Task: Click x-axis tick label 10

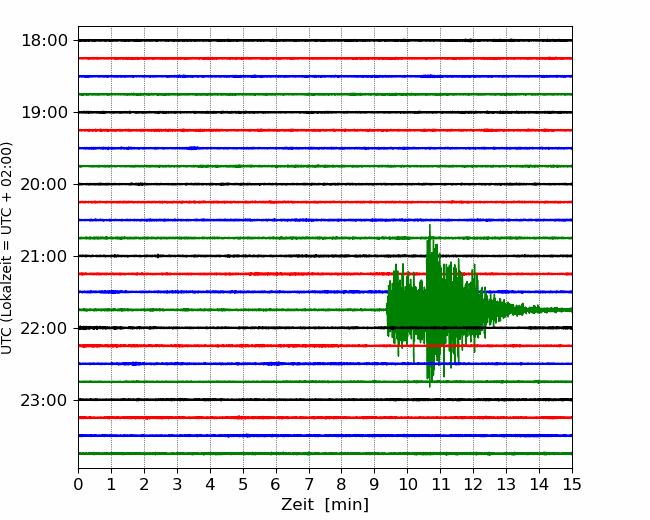Action: pyautogui.click(x=407, y=484)
